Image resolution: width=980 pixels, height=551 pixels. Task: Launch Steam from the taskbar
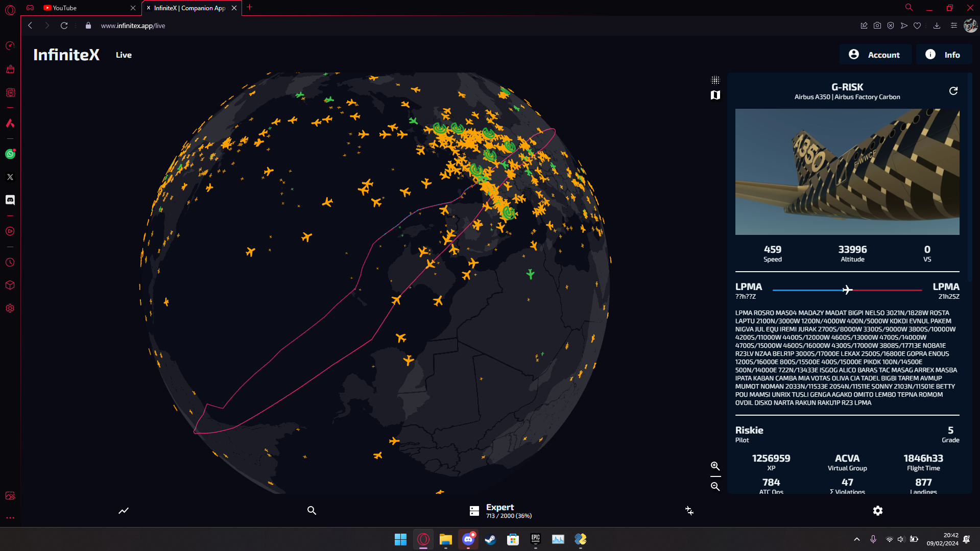point(491,539)
